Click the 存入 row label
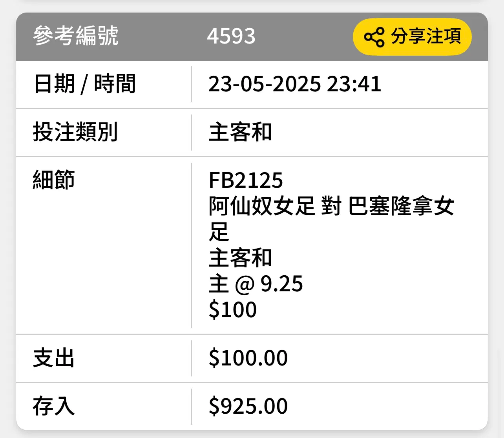504x438 pixels. pos(54,406)
